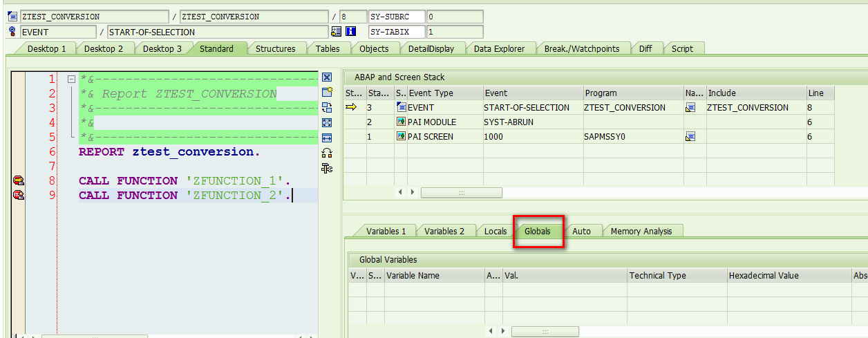This screenshot has height=338, width=868.
Task: Click the close tool icon beside the source editor
Action: (328, 77)
